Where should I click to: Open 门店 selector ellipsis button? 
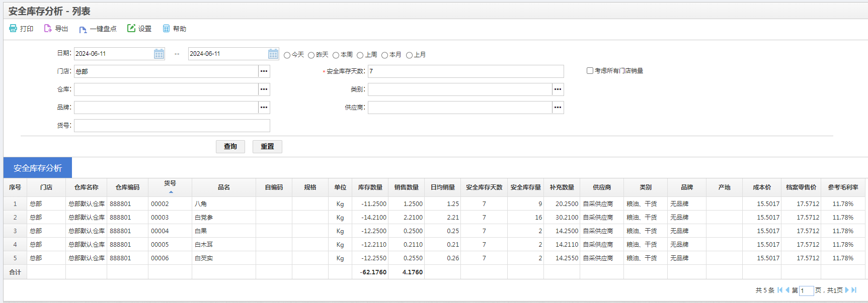(264, 71)
